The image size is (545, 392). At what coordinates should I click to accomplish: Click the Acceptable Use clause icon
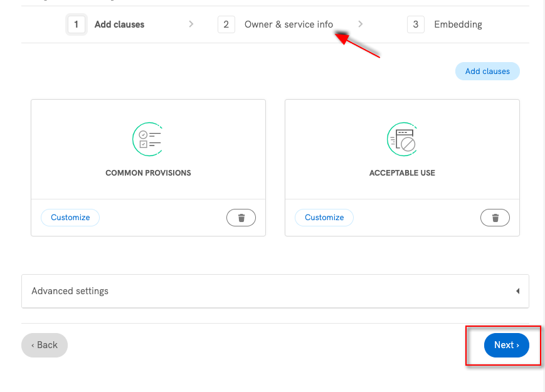(x=402, y=139)
